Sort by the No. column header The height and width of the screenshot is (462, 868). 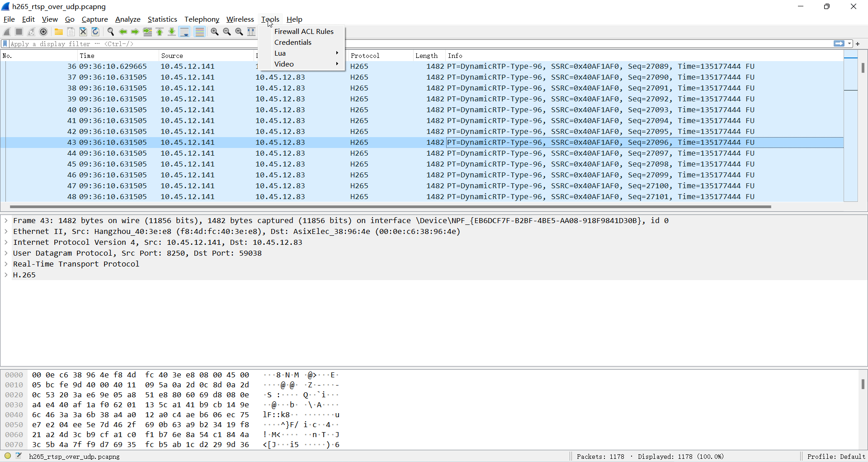39,56
